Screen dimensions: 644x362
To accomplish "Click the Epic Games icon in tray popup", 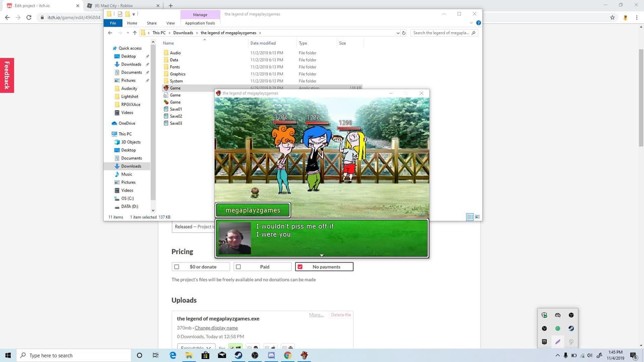I will tap(544, 342).
